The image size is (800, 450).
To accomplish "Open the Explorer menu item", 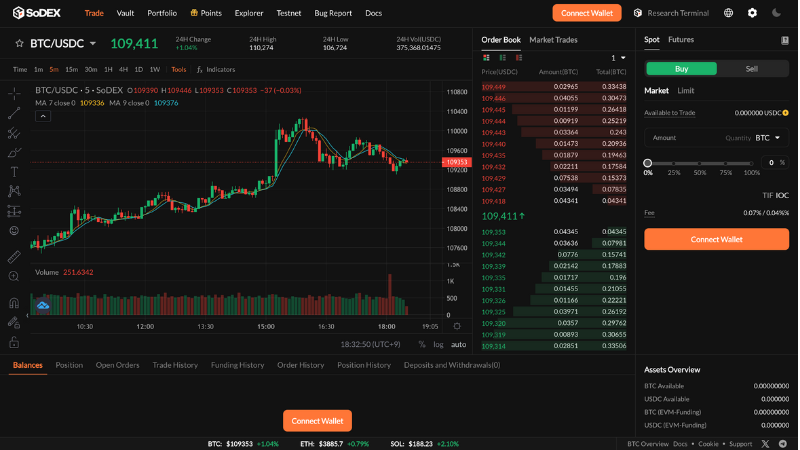I will 249,13.
